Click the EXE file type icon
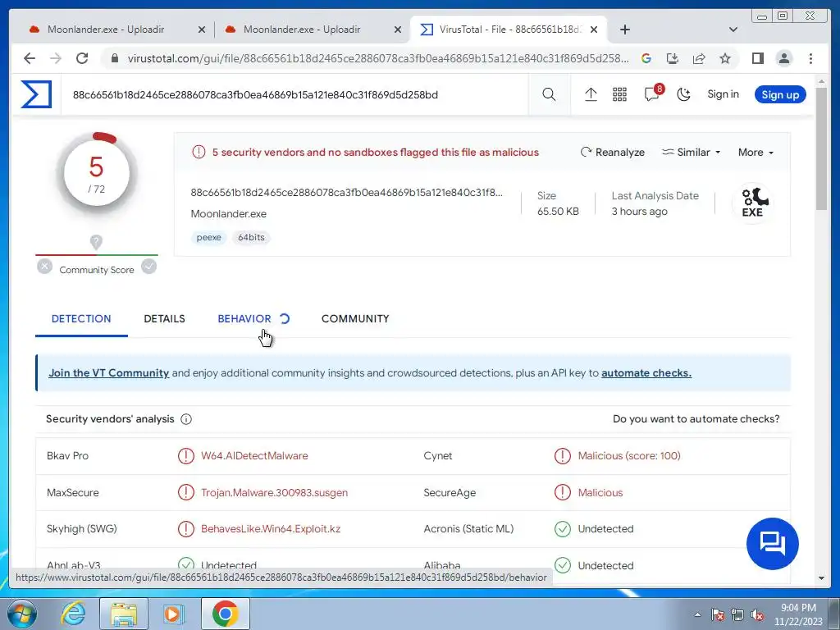This screenshot has height=630, width=840. pos(753,203)
